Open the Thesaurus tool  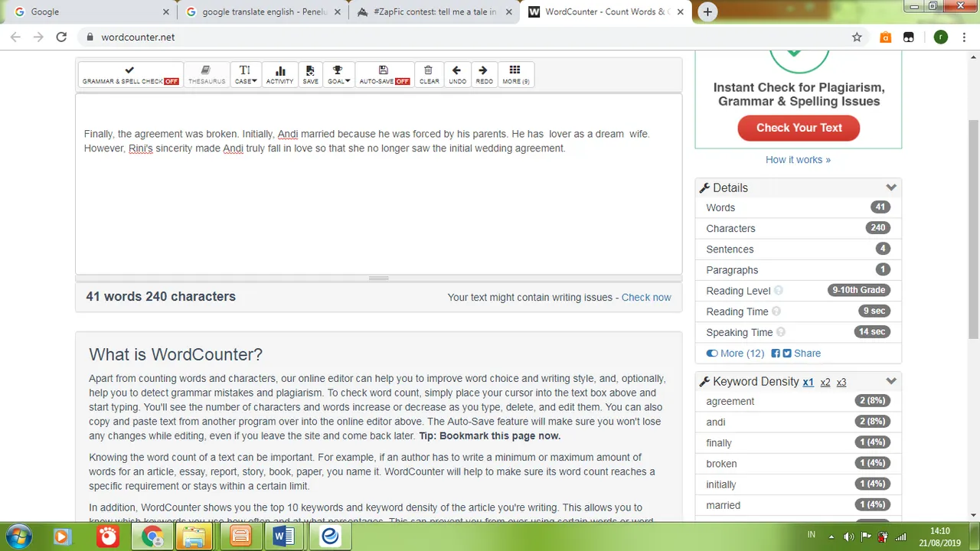(x=207, y=74)
